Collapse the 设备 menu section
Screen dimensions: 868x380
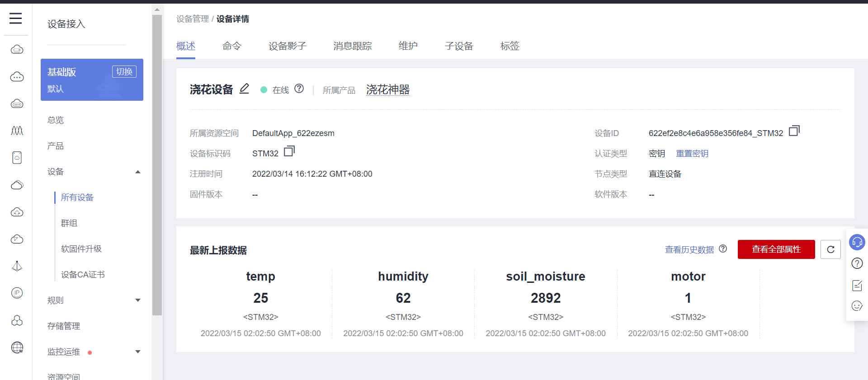tap(138, 172)
